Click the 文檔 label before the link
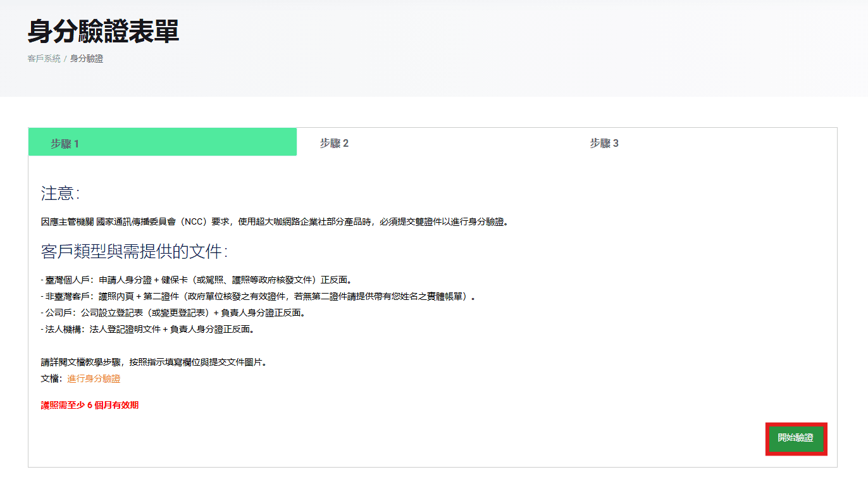The image size is (868, 479). point(51,379)
